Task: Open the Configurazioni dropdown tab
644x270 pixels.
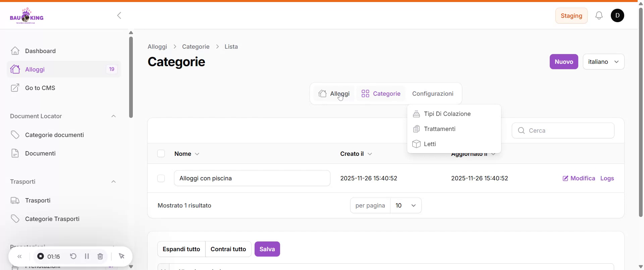Action: point(433,94)
